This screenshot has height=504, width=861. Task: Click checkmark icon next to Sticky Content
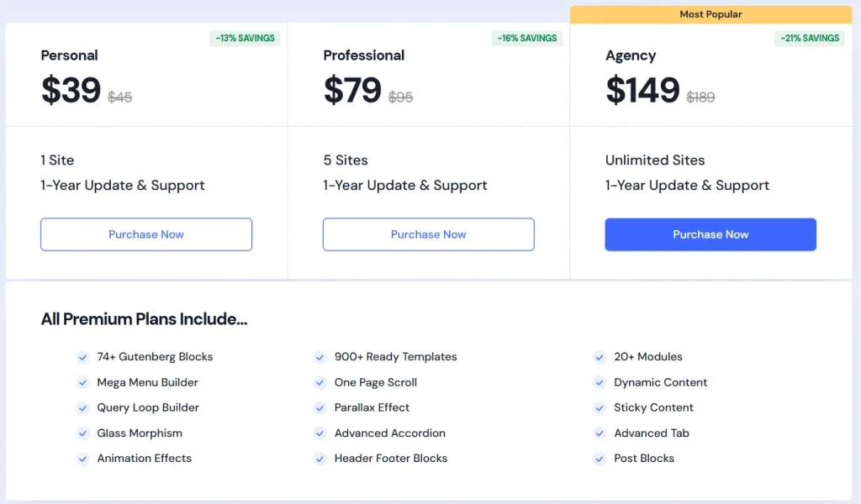(x=600, y=407)
